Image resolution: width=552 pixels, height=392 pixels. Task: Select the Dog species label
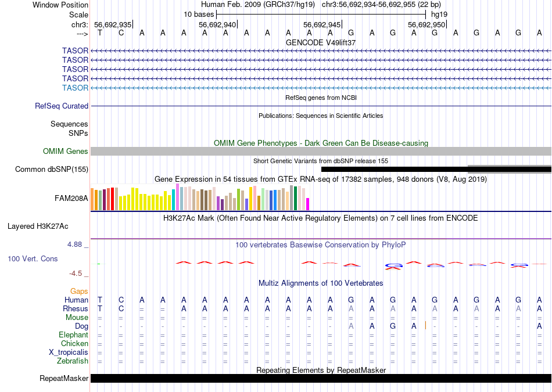click(82, 326)
